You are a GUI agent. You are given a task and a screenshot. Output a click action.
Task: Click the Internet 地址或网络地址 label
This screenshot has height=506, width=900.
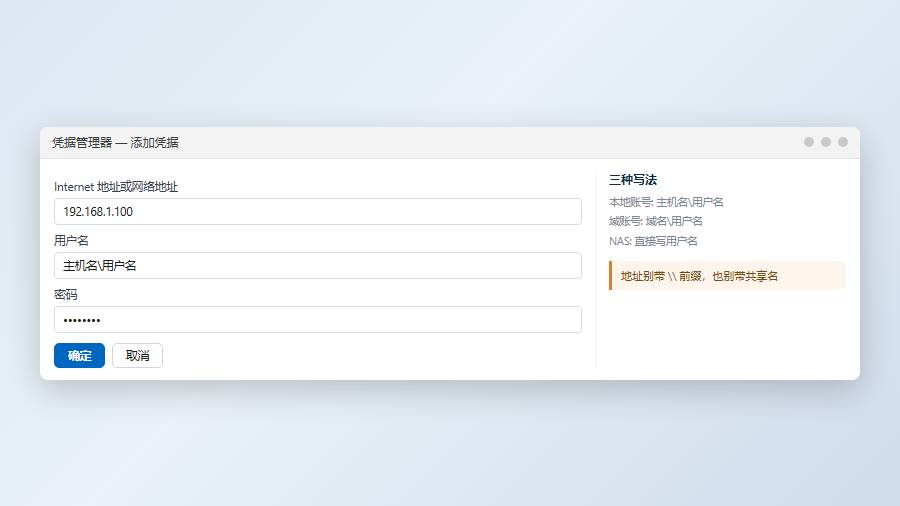coord(116,187)
